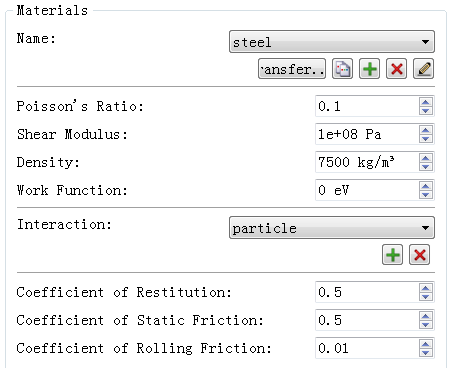Click the Shear Modulus 1e+08 Pa field
The width and height of the screenshot is (449, 368).
367,134
